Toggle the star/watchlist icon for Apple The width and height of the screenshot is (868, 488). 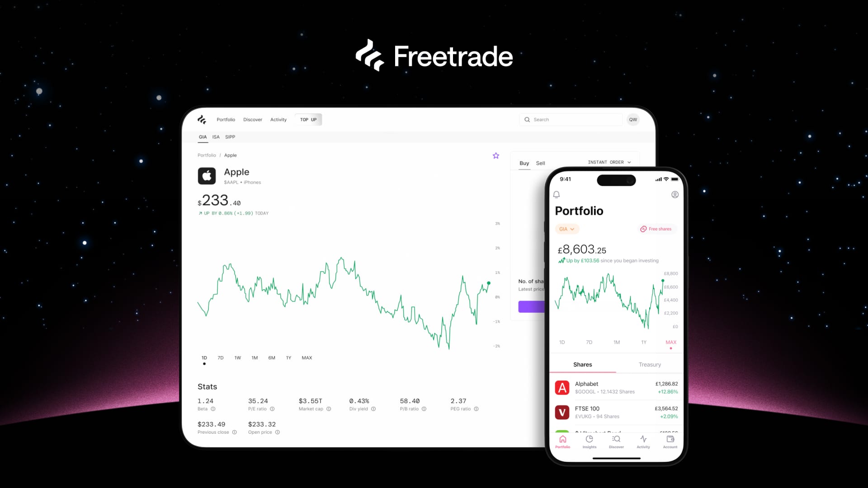pyautogui.click(x=495, y=156)
